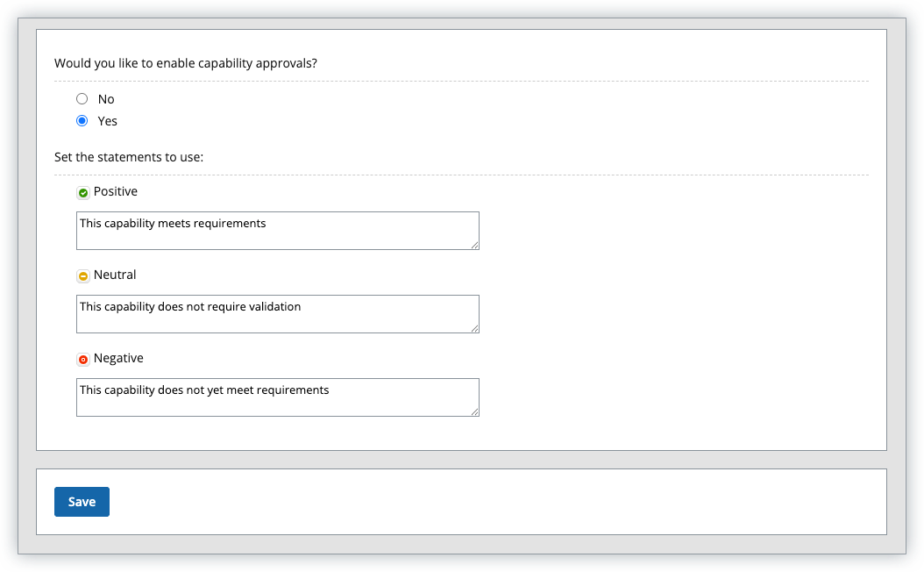Image resolution: width=924 pixels, height=572 pixels.
Task: Select the Yes radio button
Action: pos(82,121)
